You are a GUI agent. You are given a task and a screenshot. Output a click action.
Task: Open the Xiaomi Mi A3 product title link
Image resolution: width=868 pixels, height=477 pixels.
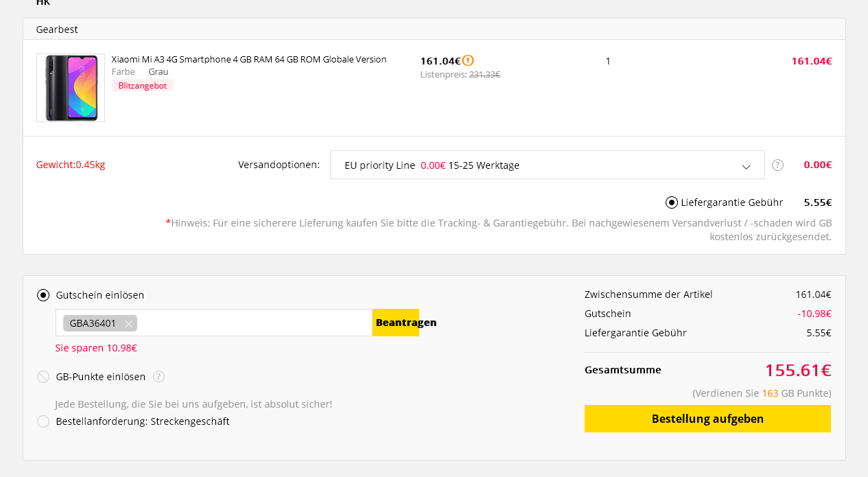tap(249, 60)
